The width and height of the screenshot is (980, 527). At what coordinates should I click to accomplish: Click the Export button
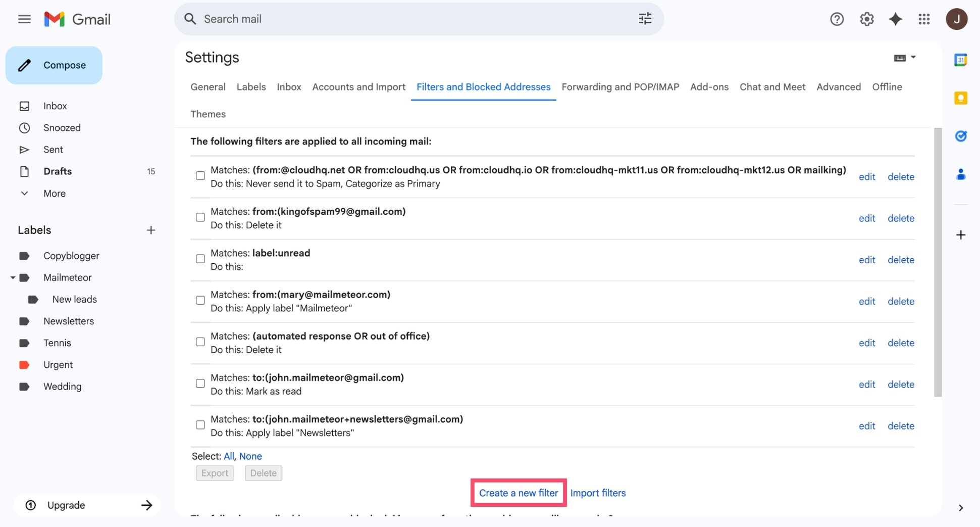215,473
